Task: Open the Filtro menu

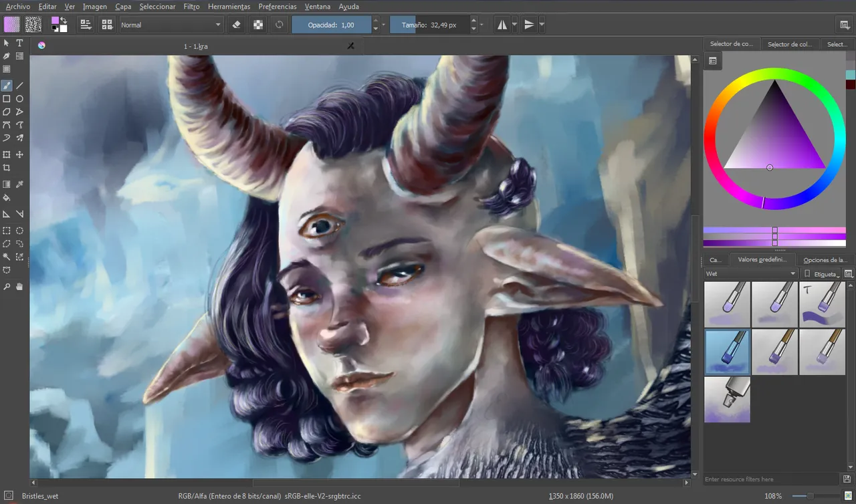Action: click(x=191, y=6)
